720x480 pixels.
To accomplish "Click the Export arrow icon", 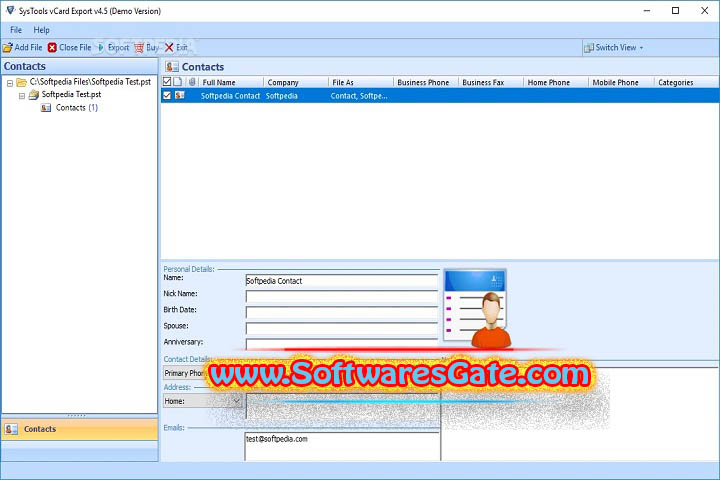I will (100, 47).
